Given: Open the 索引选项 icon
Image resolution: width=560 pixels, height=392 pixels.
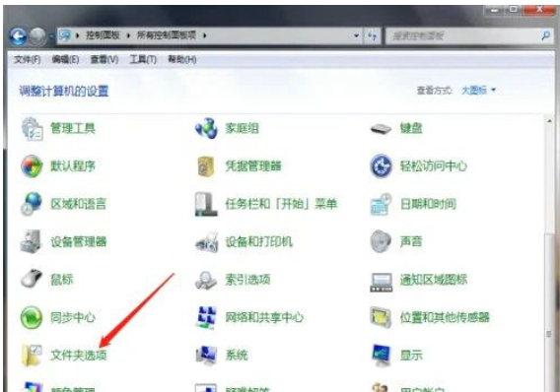Looking at the screenshot, I should (x=206, y=281).
